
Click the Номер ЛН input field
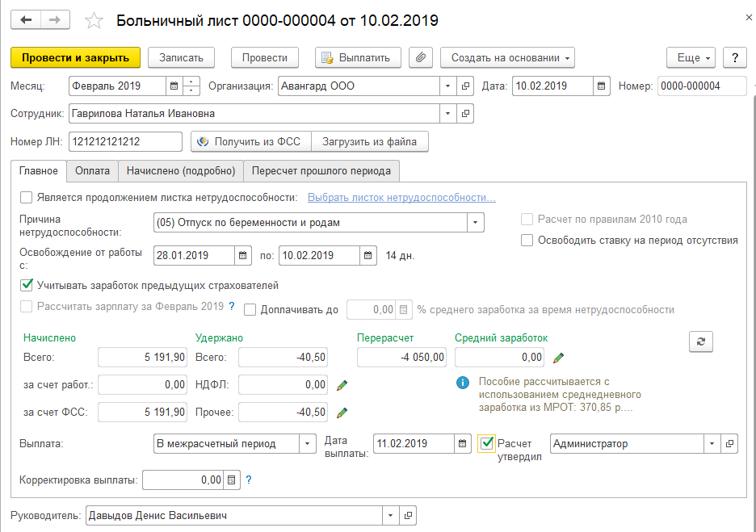(125, 141)
